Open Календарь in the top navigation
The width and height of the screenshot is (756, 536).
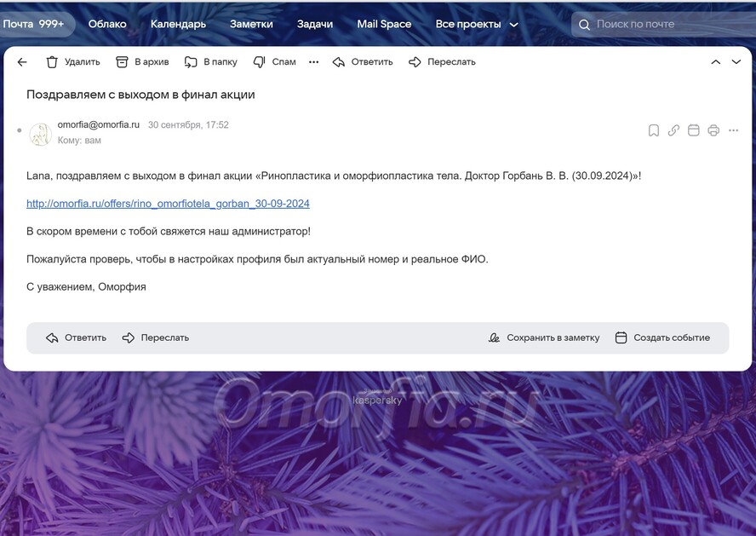178,24
